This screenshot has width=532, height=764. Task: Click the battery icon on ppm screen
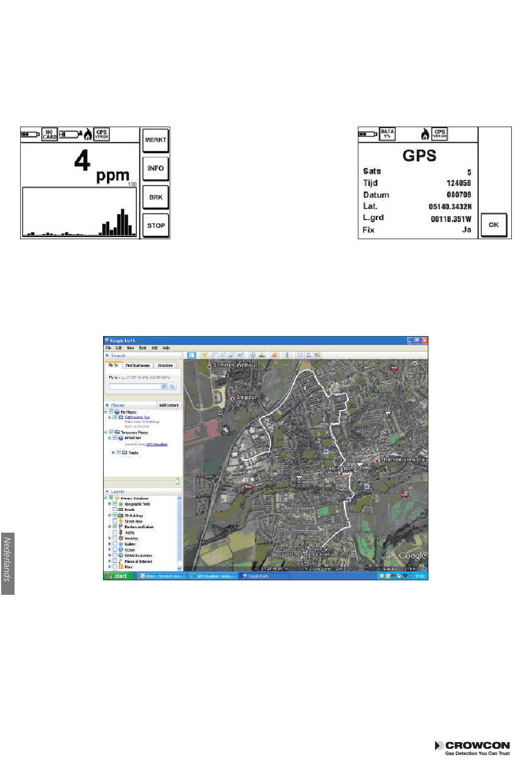(x=30, y=134)
